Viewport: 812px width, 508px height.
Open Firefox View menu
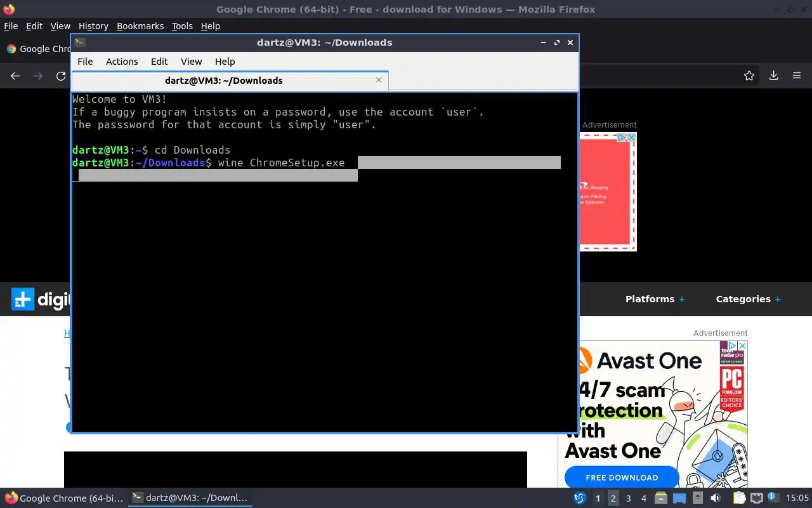click(60, 26)
